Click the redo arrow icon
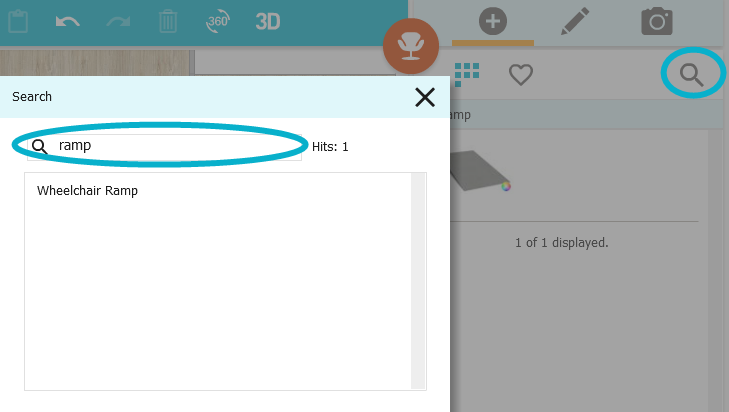Viewport: 729px width, 412px height. (x=118, y=22)
